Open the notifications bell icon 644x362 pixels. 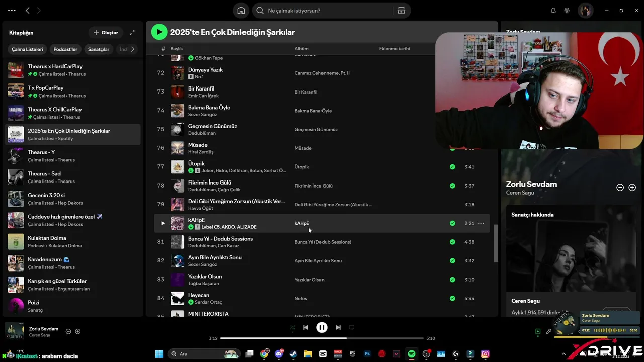[553, 11]
